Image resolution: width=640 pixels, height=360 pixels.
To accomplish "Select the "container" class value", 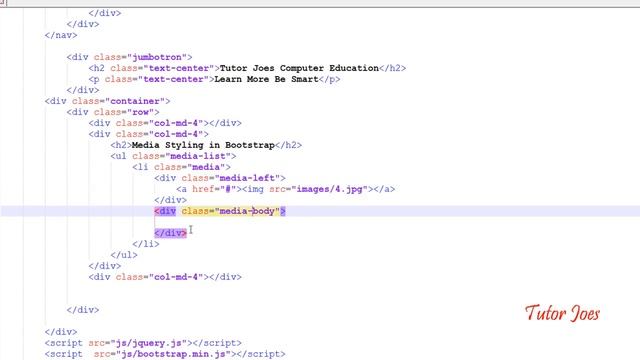I will [x=135, y=101].
